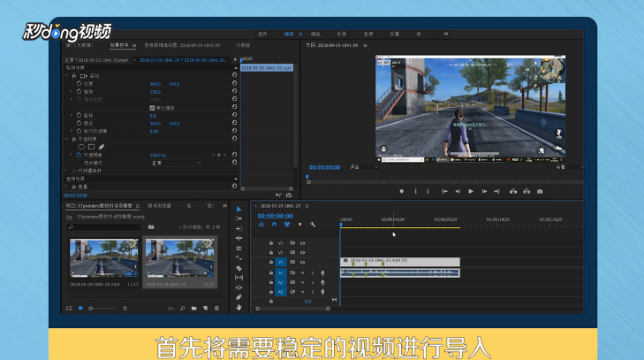
Task: Select 2018-09-29-1841-29.mp4 thumbnail in Project
Action: 104,258
